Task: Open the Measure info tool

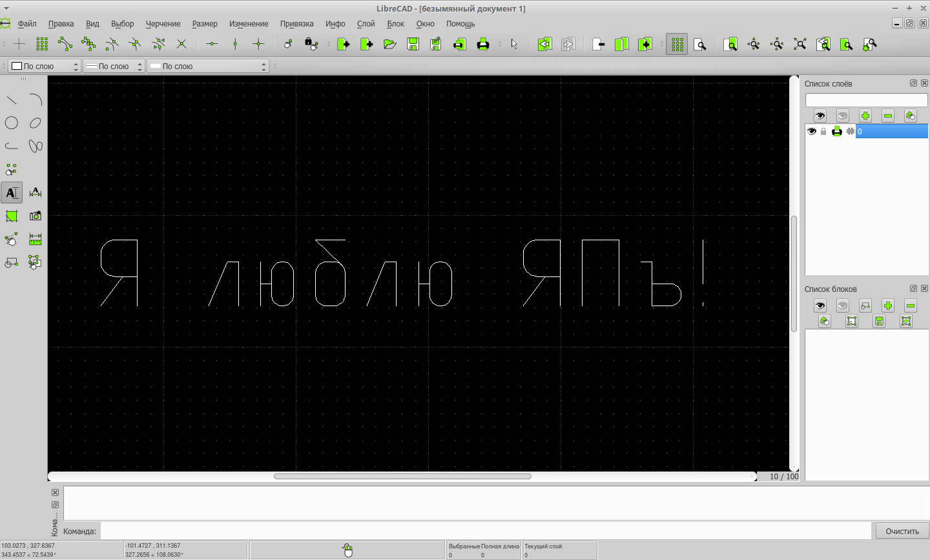Action: [36, 239]
